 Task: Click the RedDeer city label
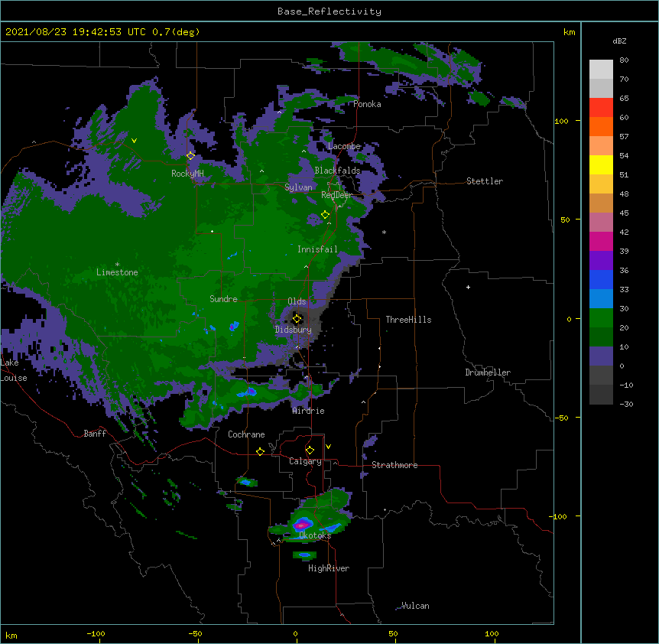(336, 195)
